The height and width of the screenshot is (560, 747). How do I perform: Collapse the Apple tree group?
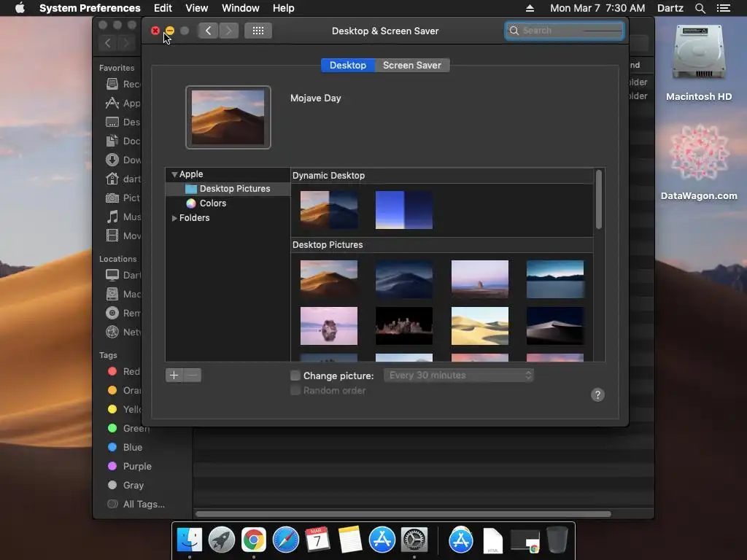click(x=174, y=175)
